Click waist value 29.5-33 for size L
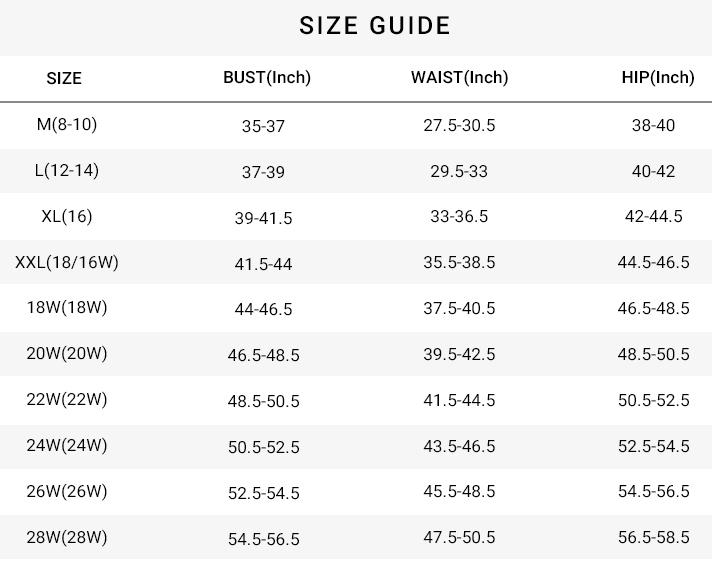 [x=459, y=171]
